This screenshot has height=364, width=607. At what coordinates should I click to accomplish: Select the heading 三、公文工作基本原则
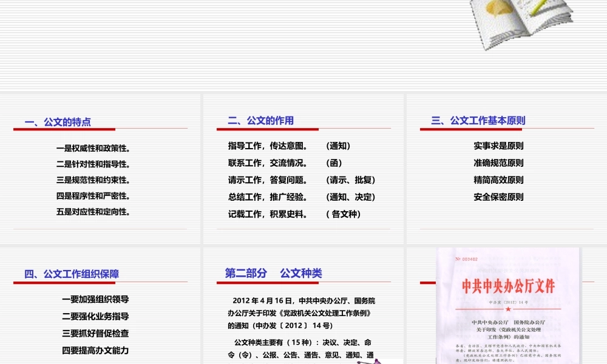478,120
